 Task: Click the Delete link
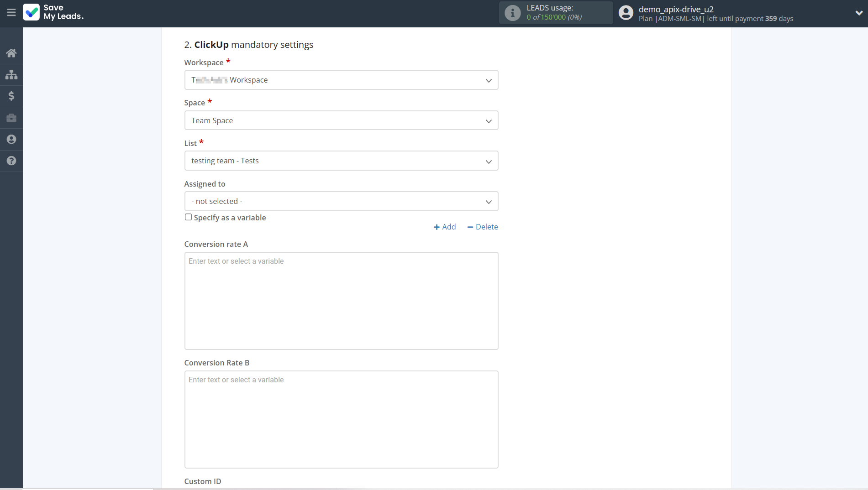(x=483, y=227)
